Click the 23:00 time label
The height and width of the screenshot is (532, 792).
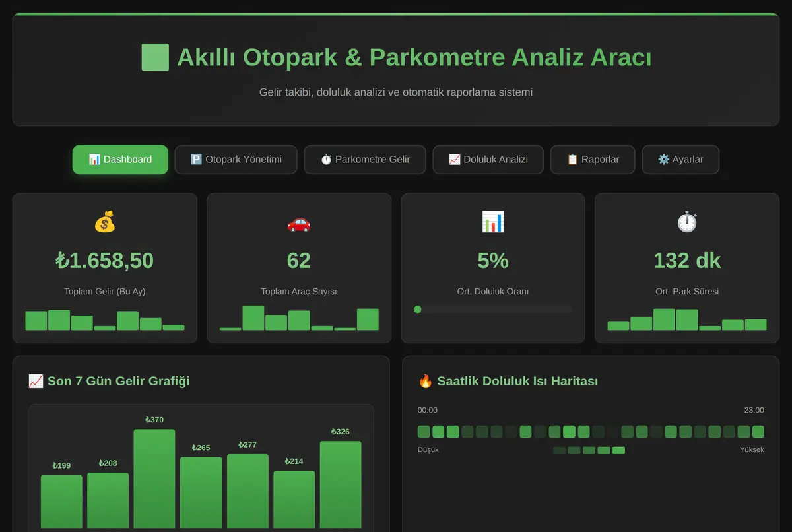tap(754, 410)
